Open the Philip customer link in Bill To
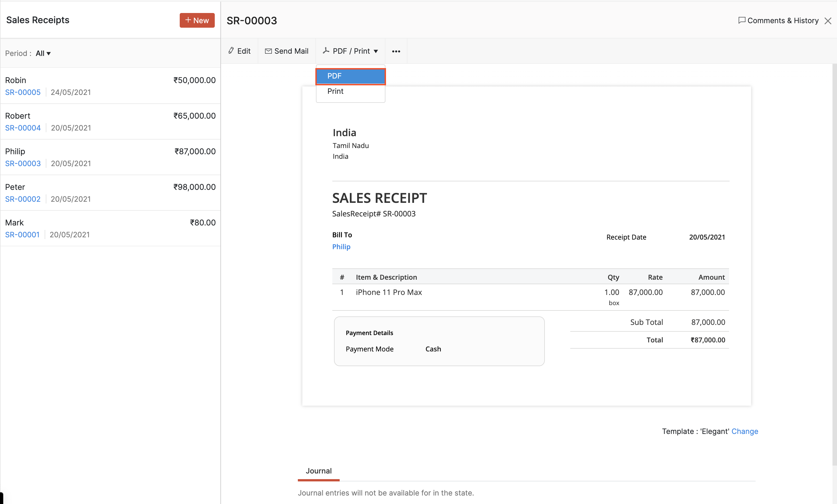Image resolution: width=837 pixels, height=504 pixels. 341,247
